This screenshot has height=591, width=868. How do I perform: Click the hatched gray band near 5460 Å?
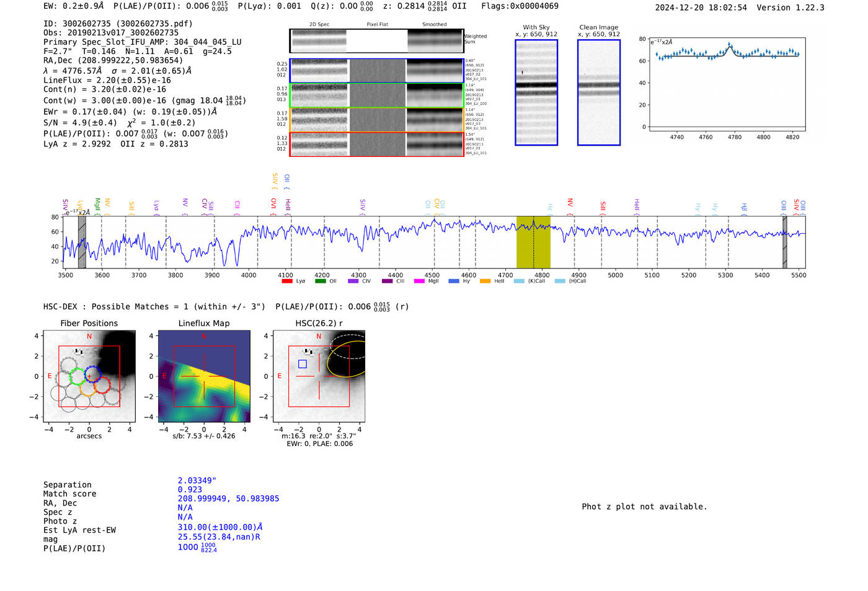[784, 242]
